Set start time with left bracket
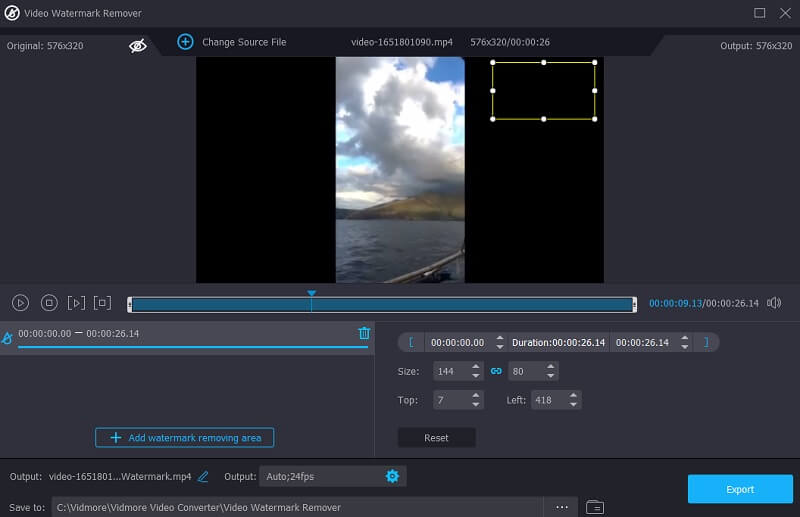The width and height of the screenshot is (800, 517). (410, 342)
